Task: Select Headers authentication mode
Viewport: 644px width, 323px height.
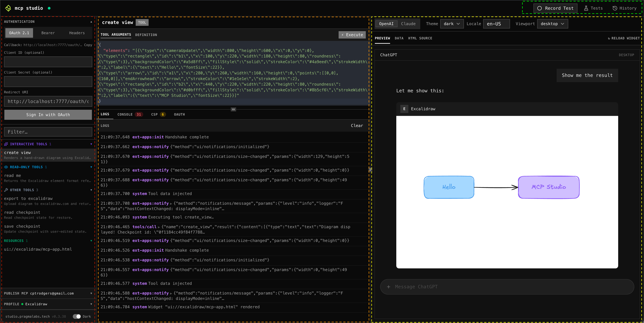Action: [x=77, y=33]
